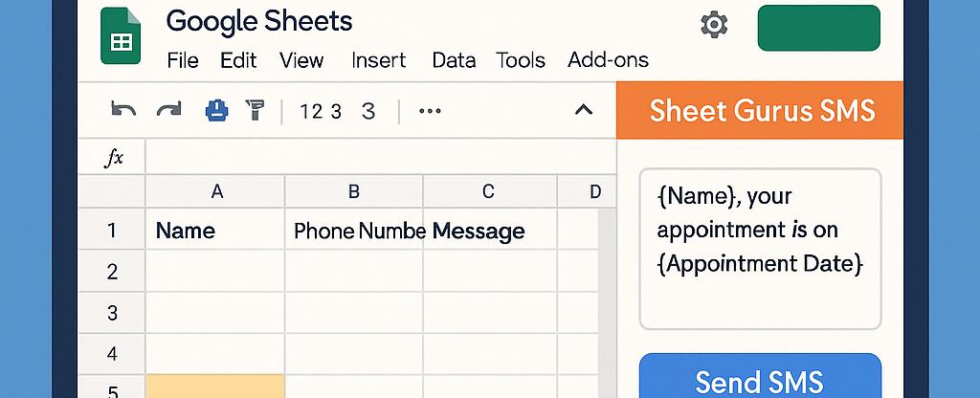Screen dimensions: 980x398
Task: Select row 3 header
Action: 112,313
